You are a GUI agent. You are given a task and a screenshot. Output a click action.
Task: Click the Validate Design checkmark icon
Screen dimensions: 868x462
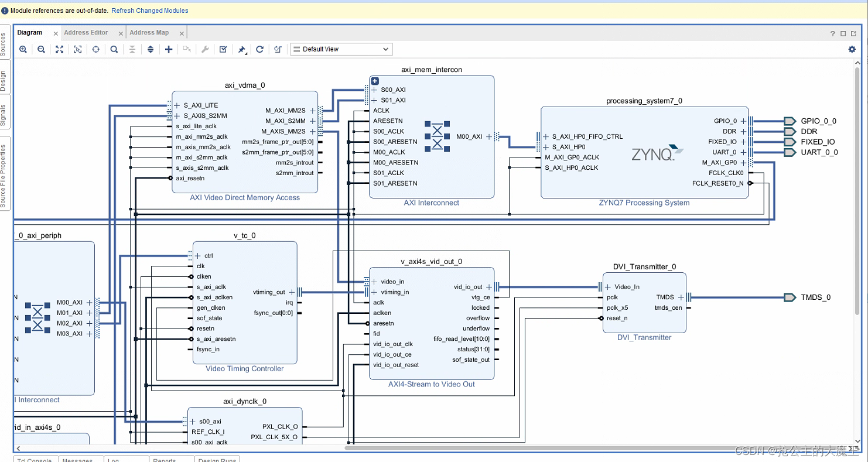click(x=223, y=49)
